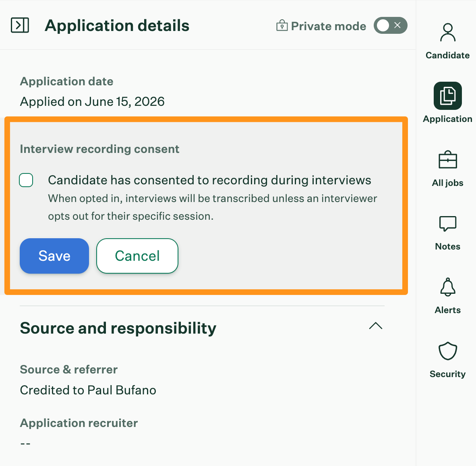Click 'Candidate has consented to recording' label

[x=209, y=180]
